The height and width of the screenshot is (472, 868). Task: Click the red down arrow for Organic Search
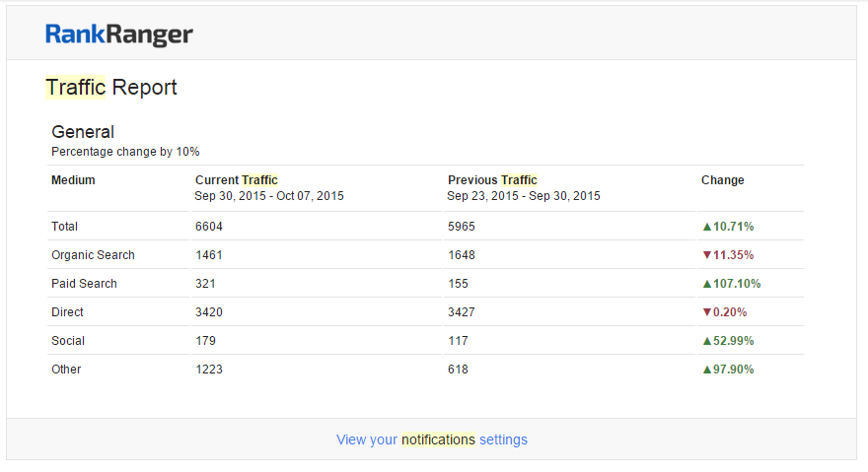tap(706, 255)
